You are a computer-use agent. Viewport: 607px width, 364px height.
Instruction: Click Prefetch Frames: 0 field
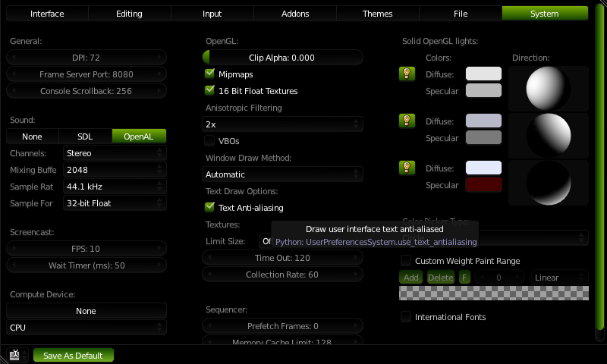tap(282, 326)
